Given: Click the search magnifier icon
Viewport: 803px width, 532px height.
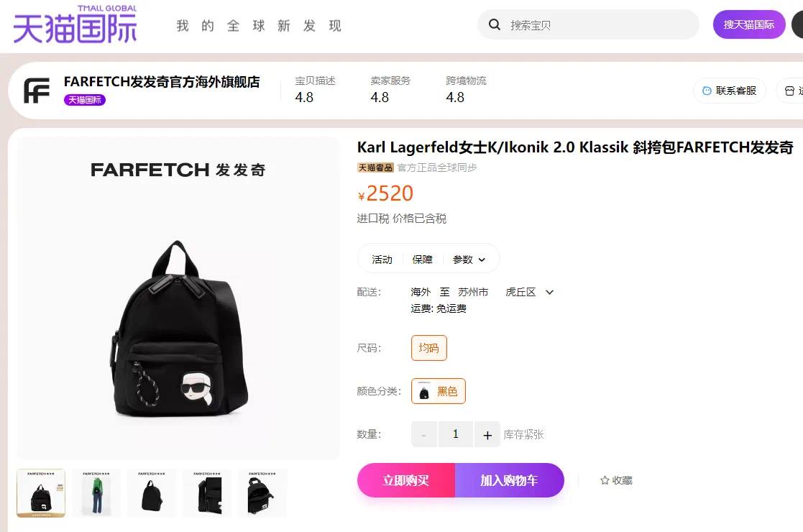Looking at the screenshot, I should [x=494, y=24].
